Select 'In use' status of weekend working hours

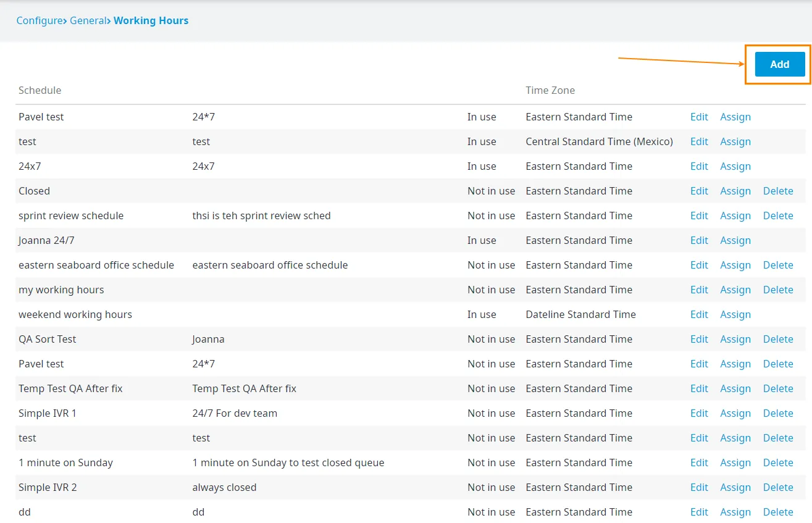(x=482, y=314)
